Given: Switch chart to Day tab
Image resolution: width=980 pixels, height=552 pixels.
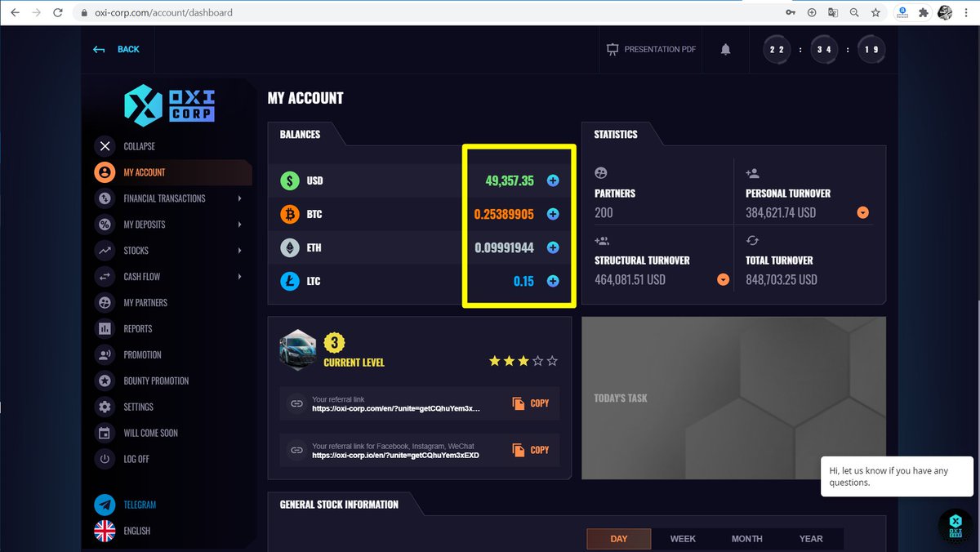Looking at the screenshot, I should coord(619,539).
